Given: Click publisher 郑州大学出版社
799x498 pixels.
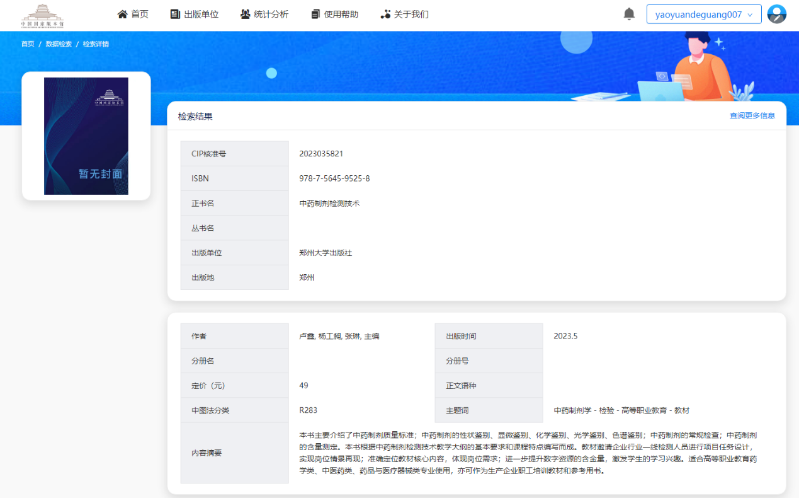Looking at the screenshot, I should coord(326,253).
